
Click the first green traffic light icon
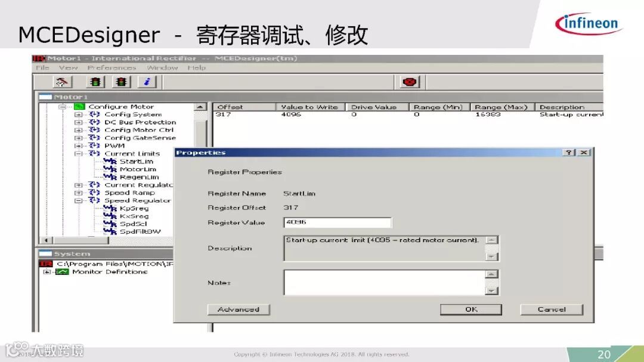[x=95, y=82]
